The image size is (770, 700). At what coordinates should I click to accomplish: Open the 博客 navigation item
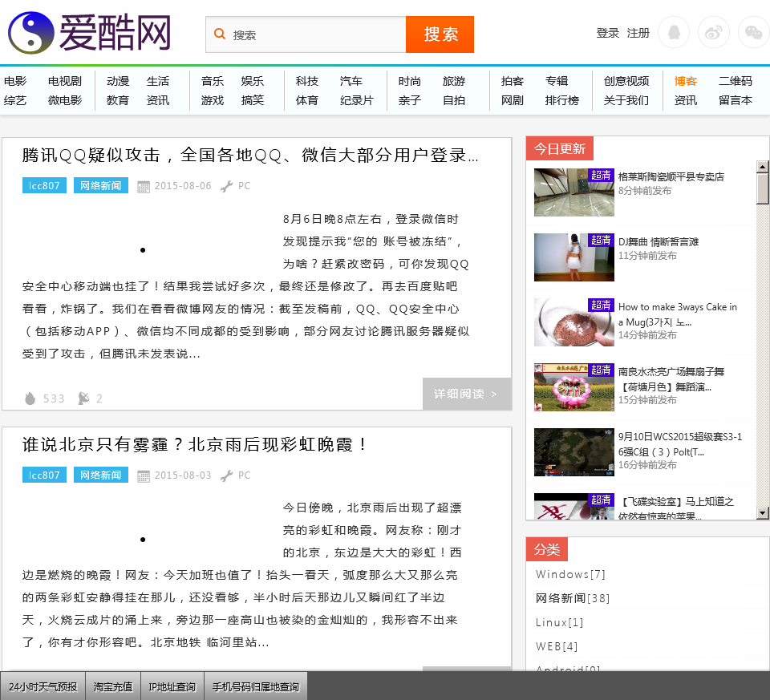click(685, 81)
